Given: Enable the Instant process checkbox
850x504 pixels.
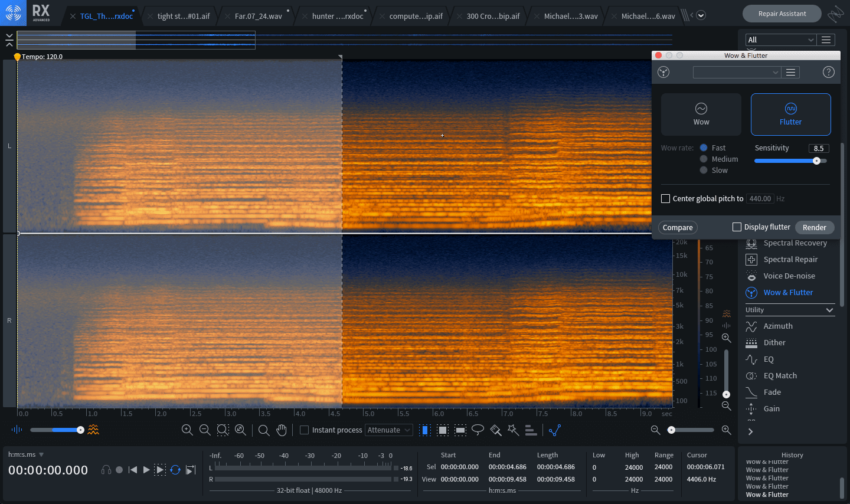Looking at the screenshot, I should click(x=305, y=430).
